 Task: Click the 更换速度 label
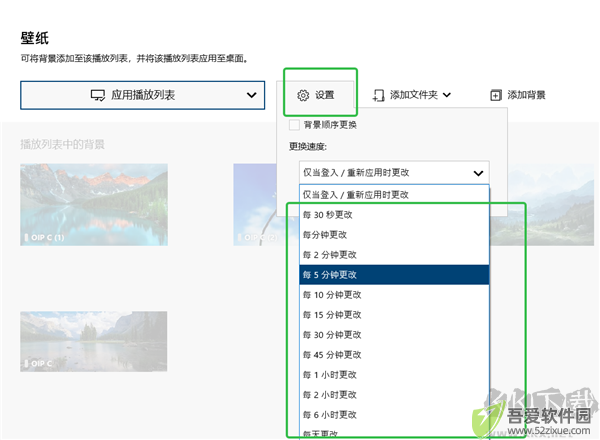pyautogui.click(x=308, y=147)
